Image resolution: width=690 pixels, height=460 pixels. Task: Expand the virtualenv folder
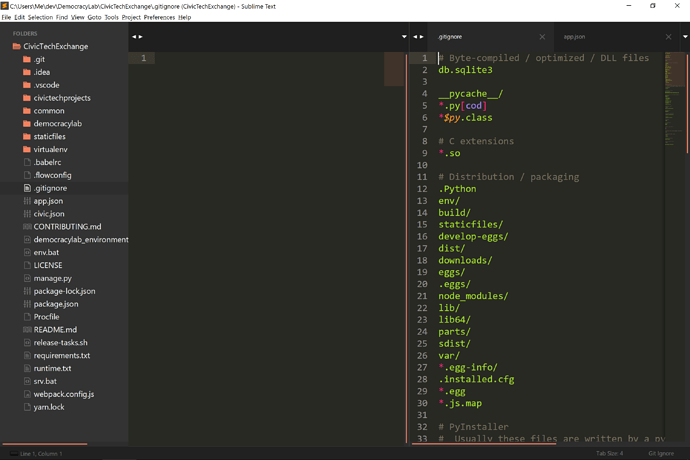tap(27, 149)
